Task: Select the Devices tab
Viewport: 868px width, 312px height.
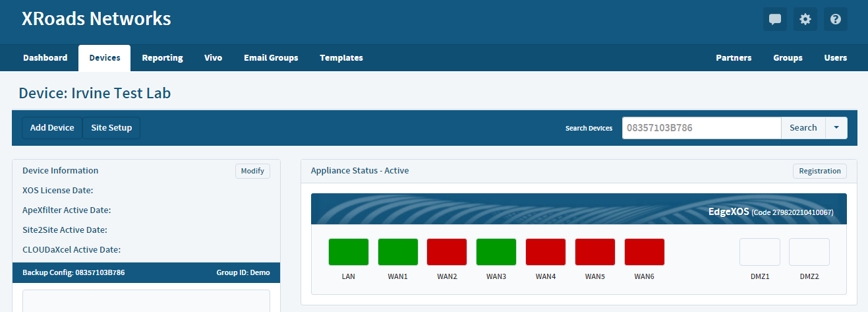Action: 105,58
